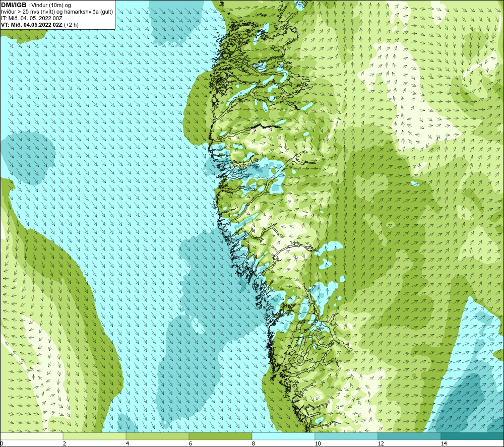The height and width of the screenshot is (447, 504).
Task: Pick the above 14 m/s dark teal swatch
Action: pos(473,436)
